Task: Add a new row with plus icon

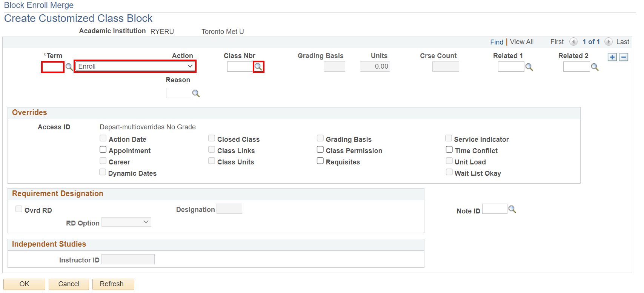Action: click(x=612, y=57)
